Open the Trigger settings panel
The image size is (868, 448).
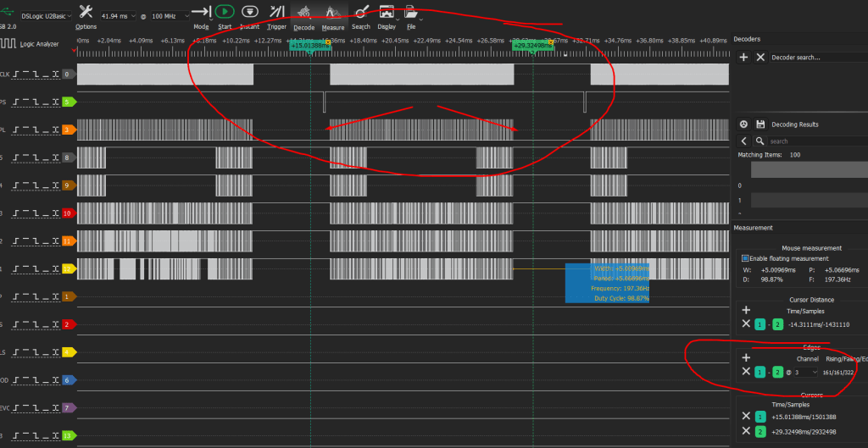point(277,12)
